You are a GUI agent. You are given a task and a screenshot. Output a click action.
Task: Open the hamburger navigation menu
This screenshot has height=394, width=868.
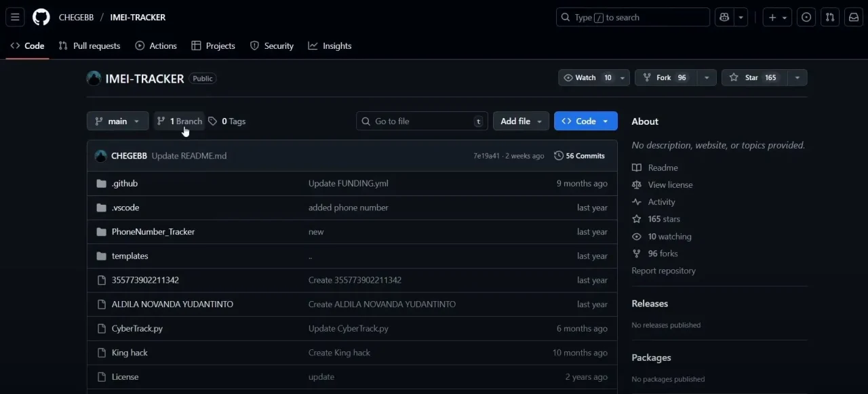click(x=15, y=17)
